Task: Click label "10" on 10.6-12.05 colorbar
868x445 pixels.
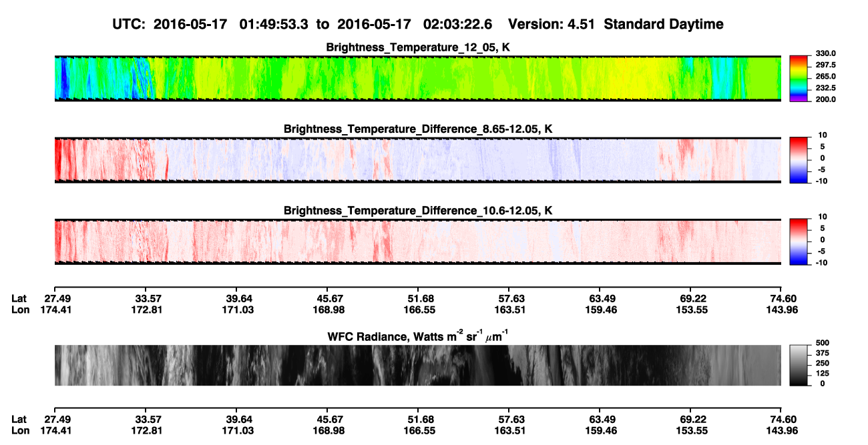Action: (823, 217)
